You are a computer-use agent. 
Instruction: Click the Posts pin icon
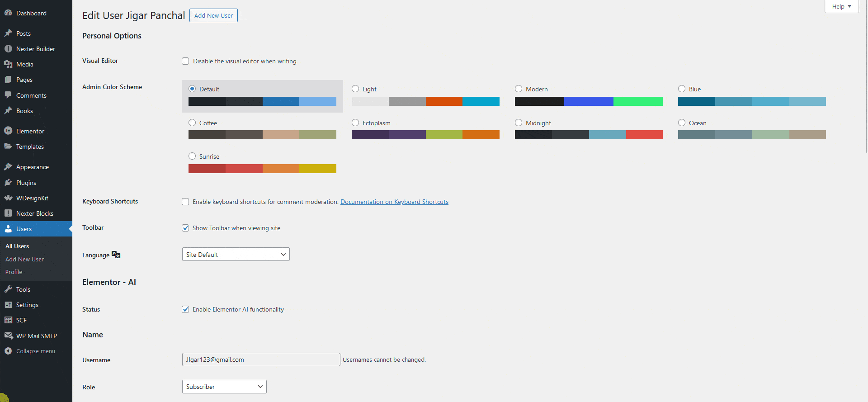8,33
